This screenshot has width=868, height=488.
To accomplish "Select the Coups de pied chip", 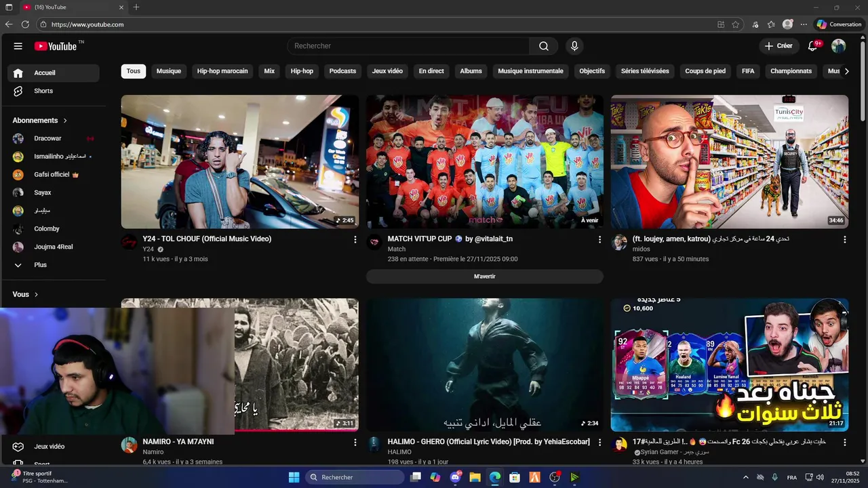I will [x=705, y=71].
